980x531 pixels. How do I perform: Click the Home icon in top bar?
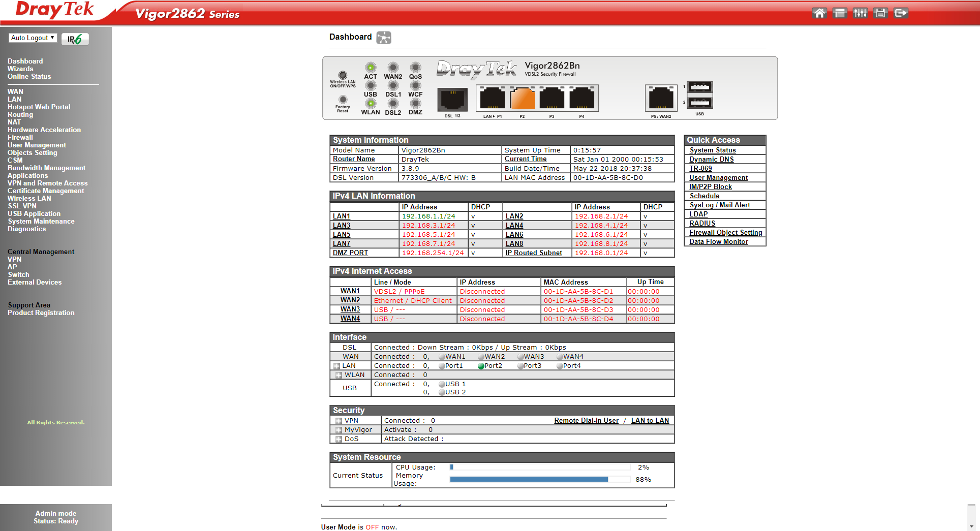[819, 13]
